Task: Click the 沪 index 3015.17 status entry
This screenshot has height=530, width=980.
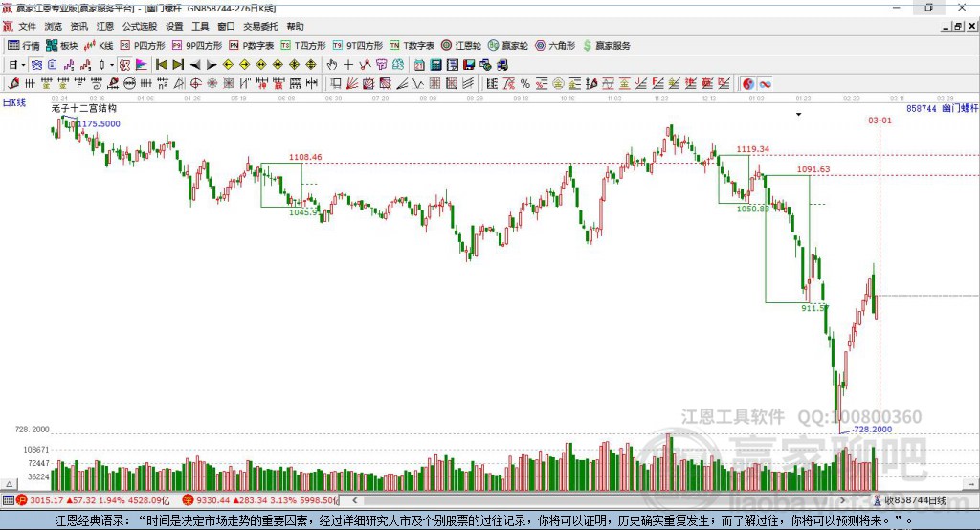Action: point(94,500)
